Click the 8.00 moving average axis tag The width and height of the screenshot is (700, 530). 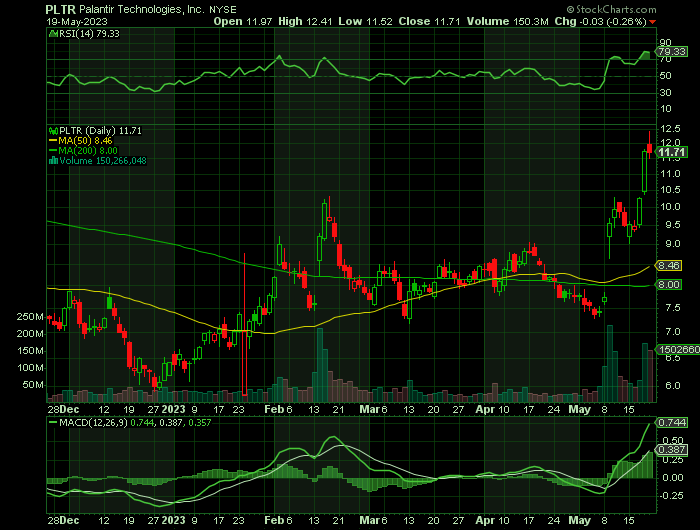coord(669,284)
